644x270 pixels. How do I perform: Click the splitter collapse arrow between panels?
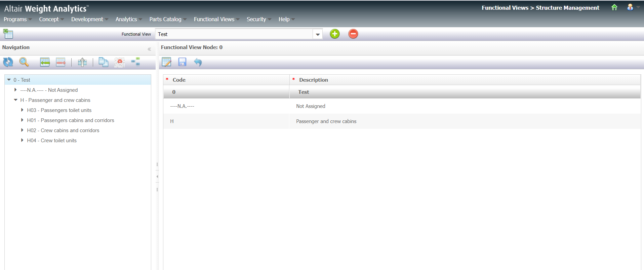click(157, 177)
